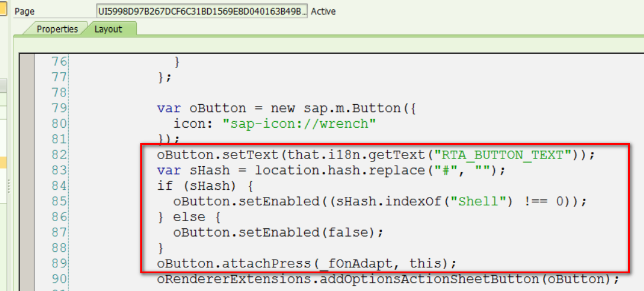Image resolution: width=644 pixels, height=291 pixels.
Task: Click the grey editor margin beside line 84
Action: (27, 186)
